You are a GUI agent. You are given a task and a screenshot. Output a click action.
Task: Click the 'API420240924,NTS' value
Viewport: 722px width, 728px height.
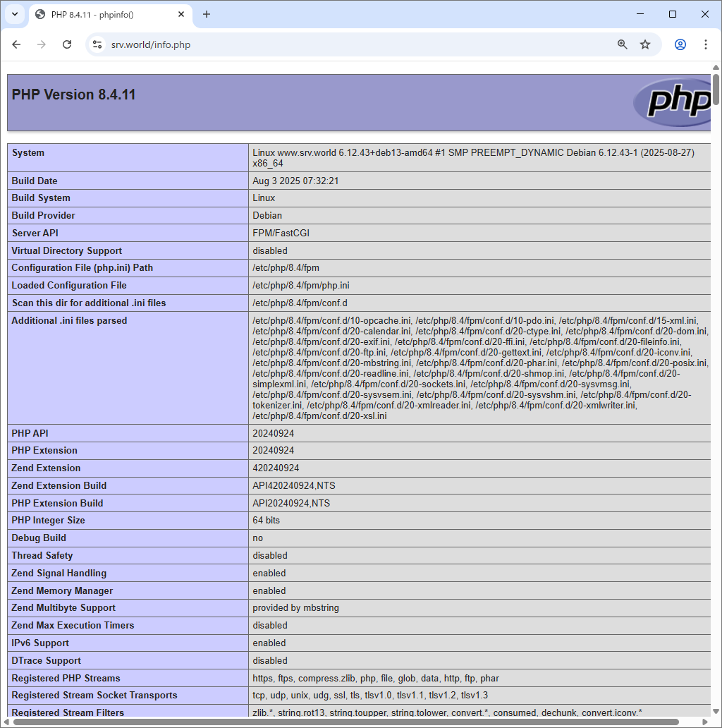point(294,486)
